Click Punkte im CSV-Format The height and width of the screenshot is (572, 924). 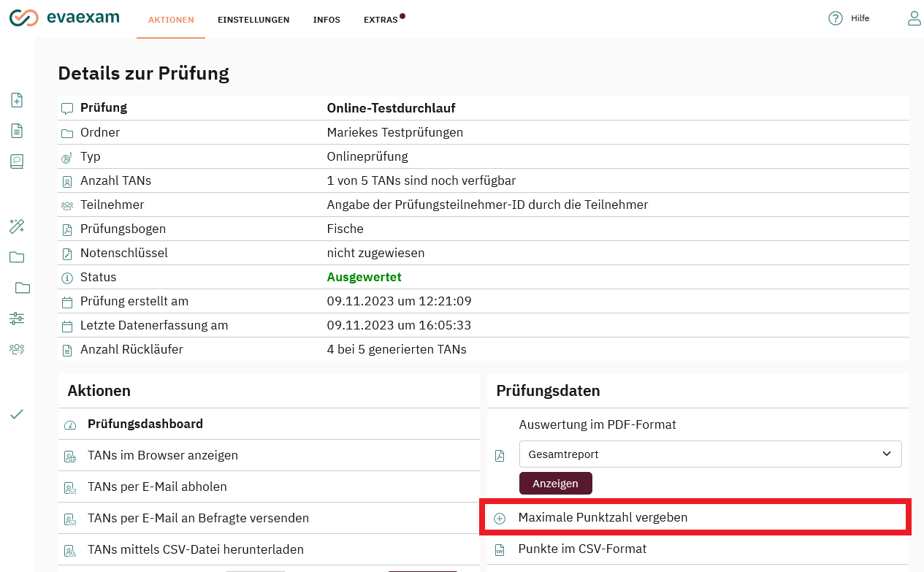coord(582,549)
